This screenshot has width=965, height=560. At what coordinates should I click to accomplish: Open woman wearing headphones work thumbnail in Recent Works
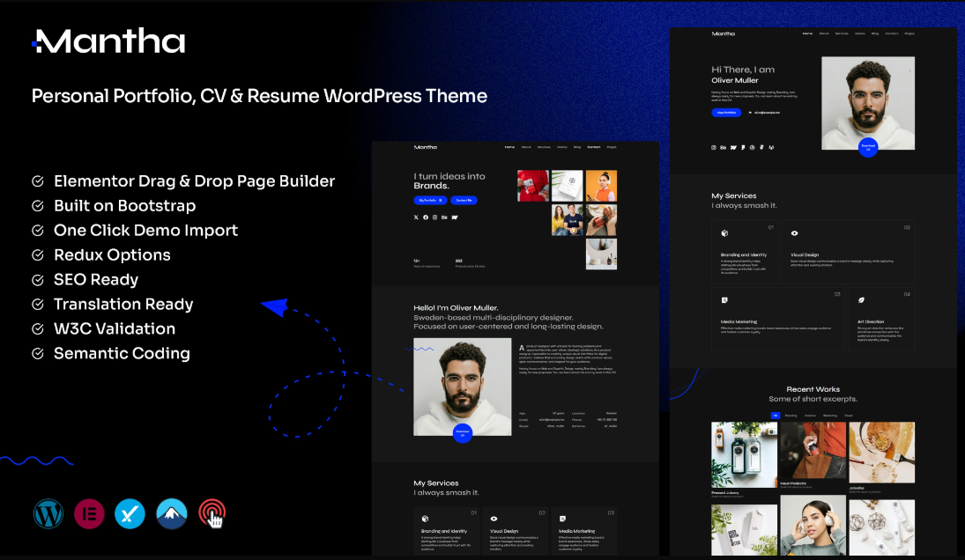click(813, 526)
